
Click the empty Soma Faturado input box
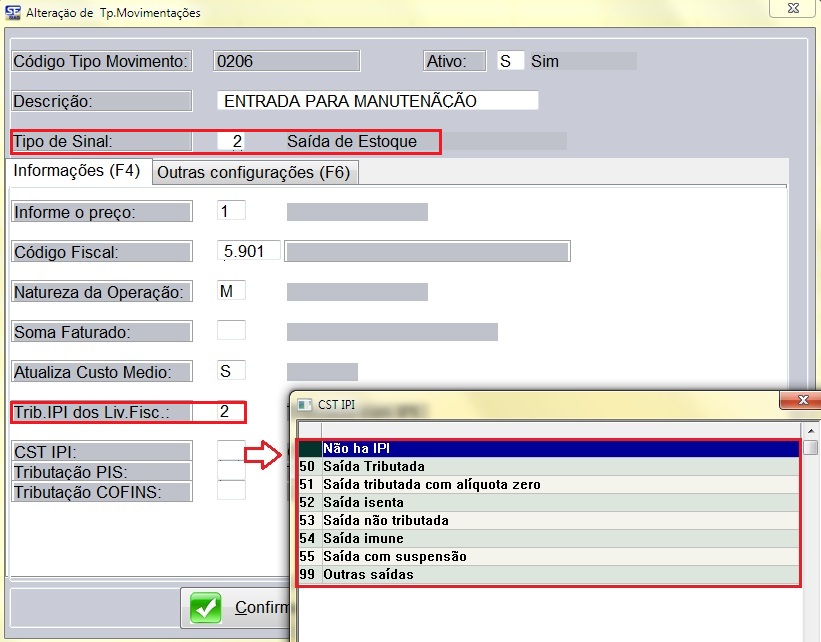pos(231,331)
